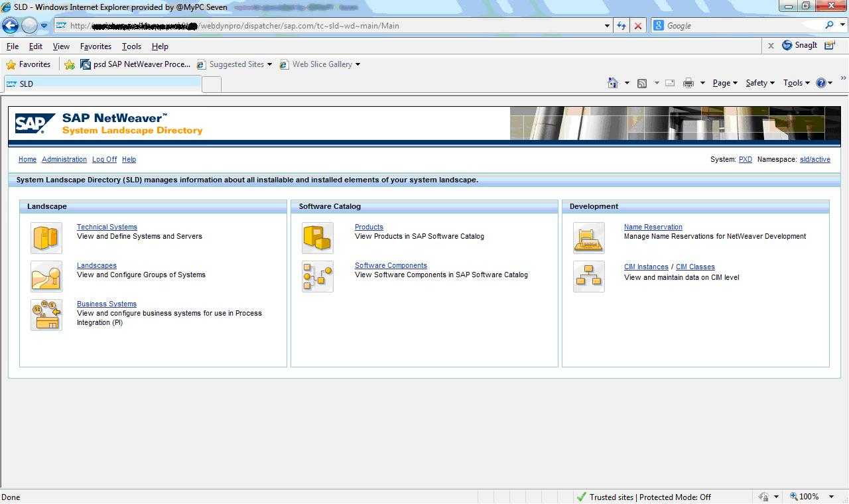Image resolution: width=849 pixels, height=504 pixels.
Task: Open the blue Help question mark icon
Action: coord(821,83)
